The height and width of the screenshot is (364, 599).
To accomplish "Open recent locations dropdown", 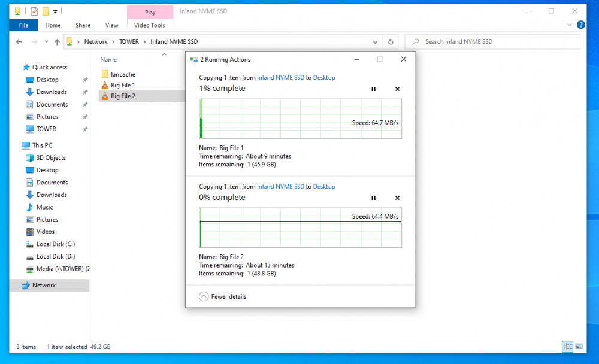I will [x=46, y=42].
